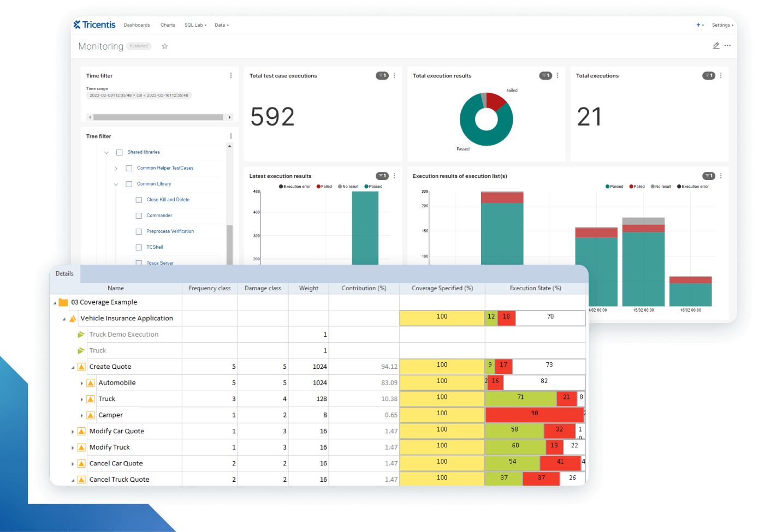Collapse the Common Library tree node
Image resolution: width=759 pixels, height=532 pixels.
(116, 184)
